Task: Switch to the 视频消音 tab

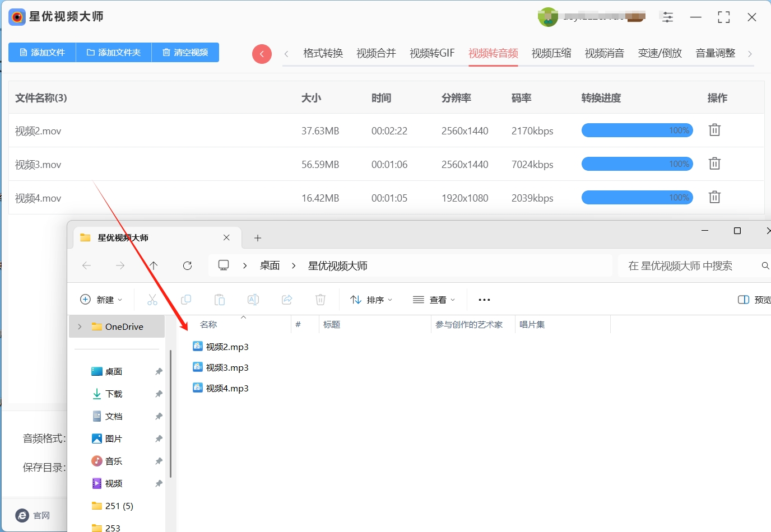Action: [x=605, y=53]
